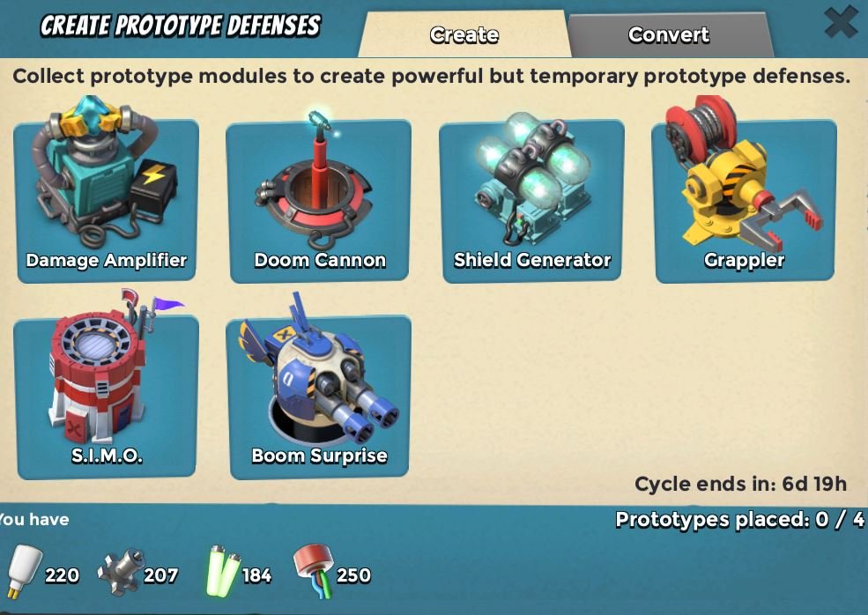Tap the metal gear module icon
The width and height of the screenshot is (868, 615).
point(119,572)
